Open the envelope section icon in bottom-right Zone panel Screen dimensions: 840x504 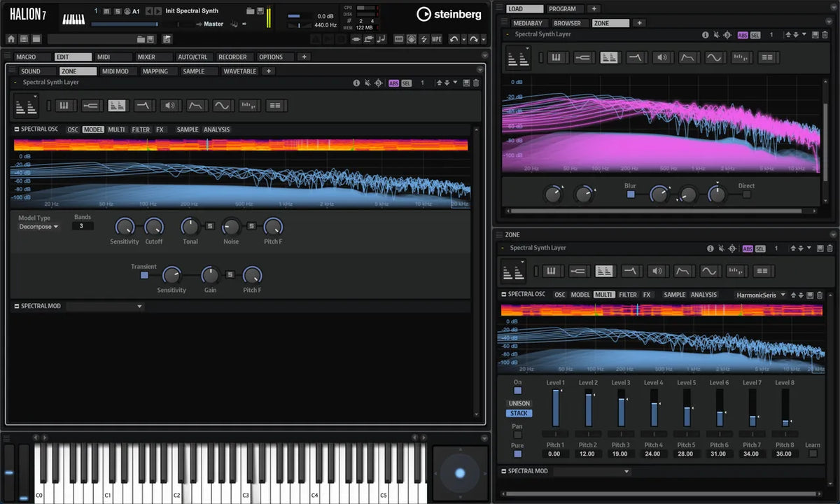tap(683, 271)
